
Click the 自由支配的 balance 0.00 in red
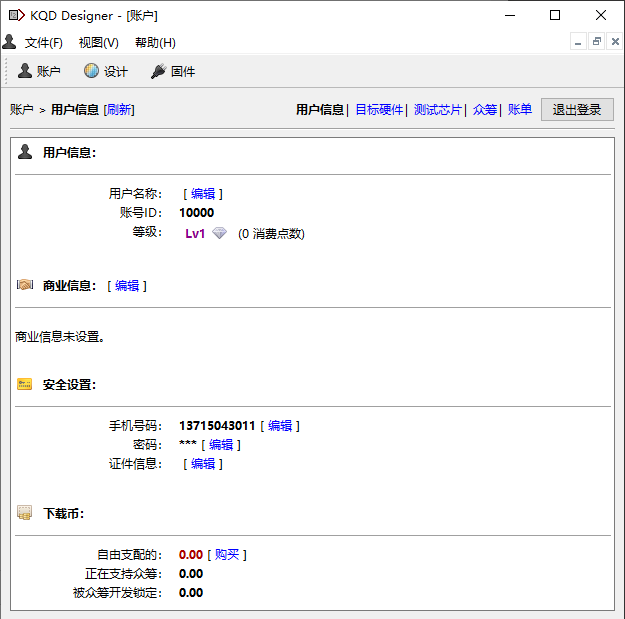191,554
